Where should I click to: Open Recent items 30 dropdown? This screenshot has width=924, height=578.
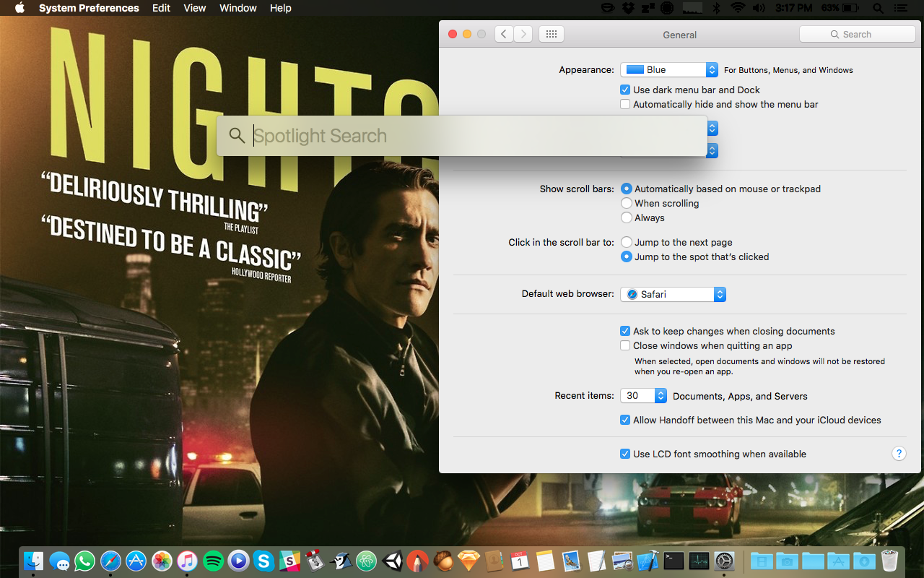click(x=644, y=395)
